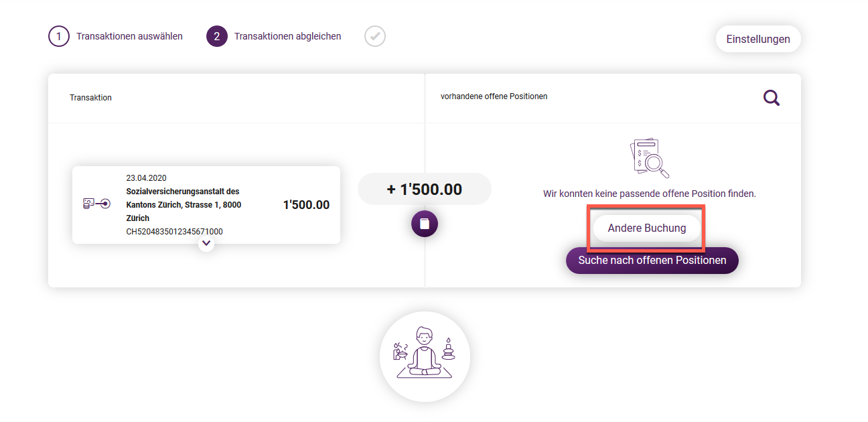Click the magnifier search icon
868x422 pixels.
(772, 98)
